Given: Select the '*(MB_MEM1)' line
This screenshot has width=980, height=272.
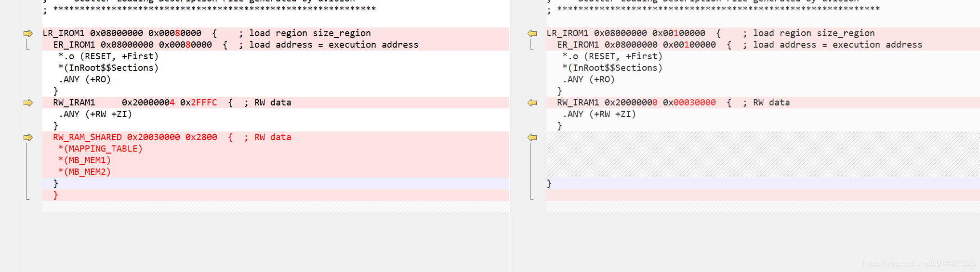Looking at the screenshot, I should [85, 160].
